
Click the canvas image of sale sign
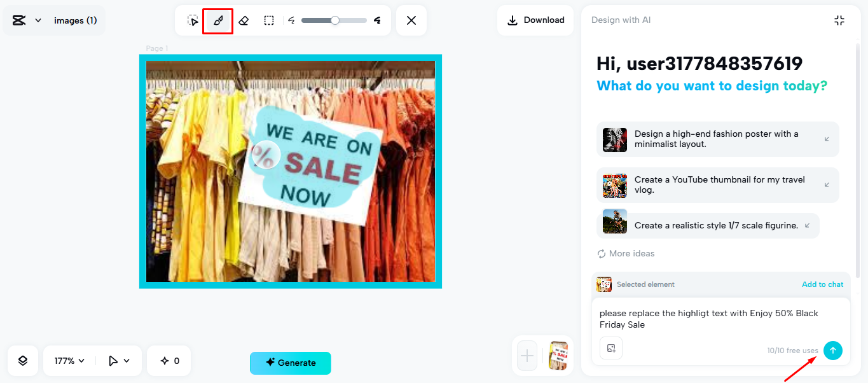pyautogui.click(x=291, y=171)
